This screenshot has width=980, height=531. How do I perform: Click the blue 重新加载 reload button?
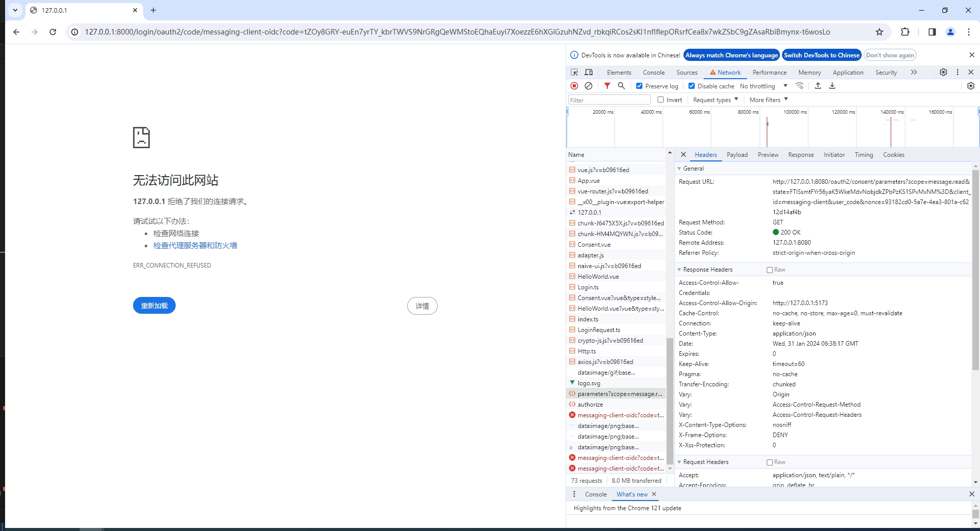[x=154, y=306]
